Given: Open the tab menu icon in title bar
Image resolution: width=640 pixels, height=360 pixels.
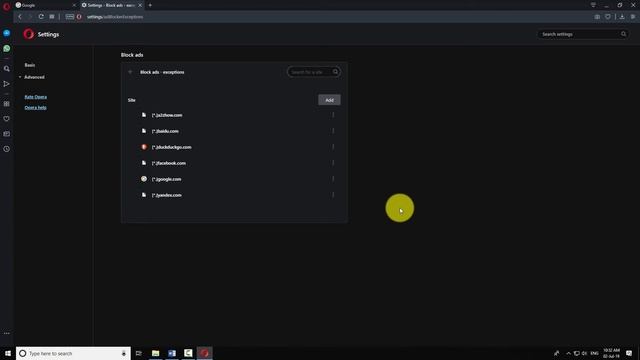Looking at the screenshot, I should [593, 5].
